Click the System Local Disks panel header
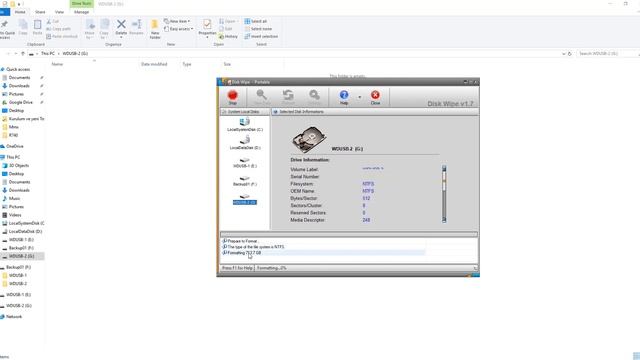The height and width of the screenshot is (360, 640). [x=244, y=111]
